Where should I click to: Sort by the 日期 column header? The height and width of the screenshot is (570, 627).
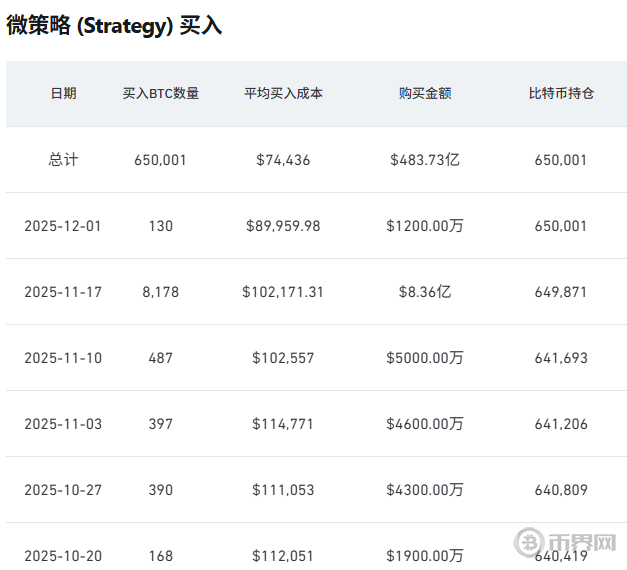(63, 93)
